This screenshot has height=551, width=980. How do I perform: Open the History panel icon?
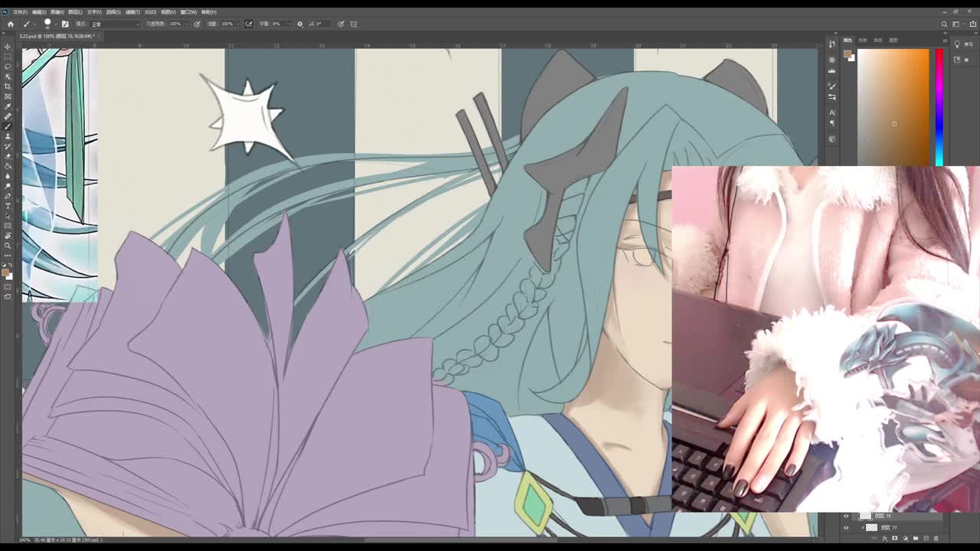coord(832,44)
